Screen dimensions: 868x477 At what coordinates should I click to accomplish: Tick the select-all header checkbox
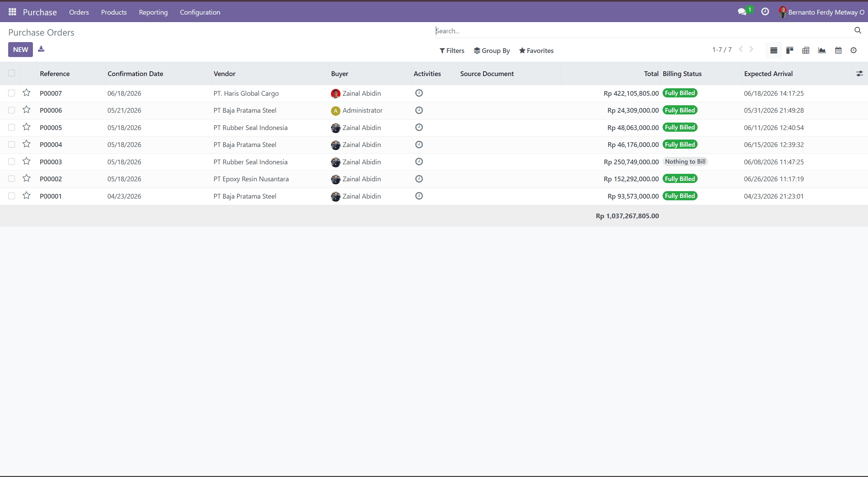tap(12, 73)
